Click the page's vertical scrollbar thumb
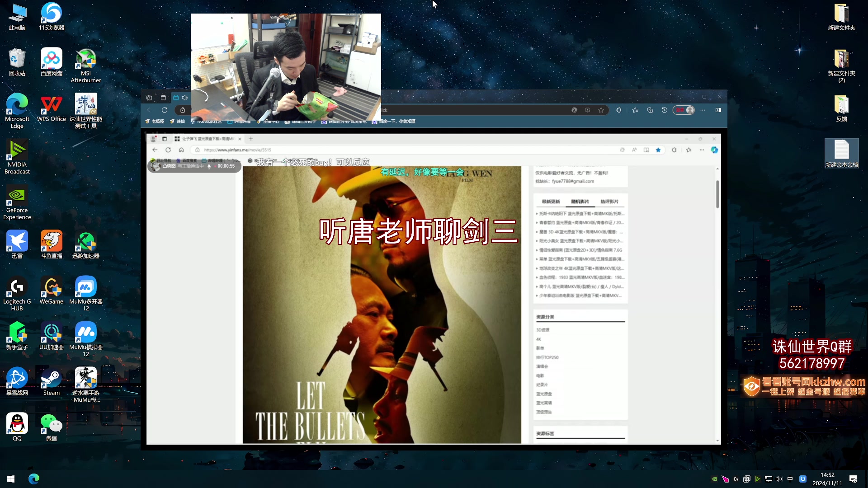The width and height of the screenshot is (868, 488). (x=717, y=194)
